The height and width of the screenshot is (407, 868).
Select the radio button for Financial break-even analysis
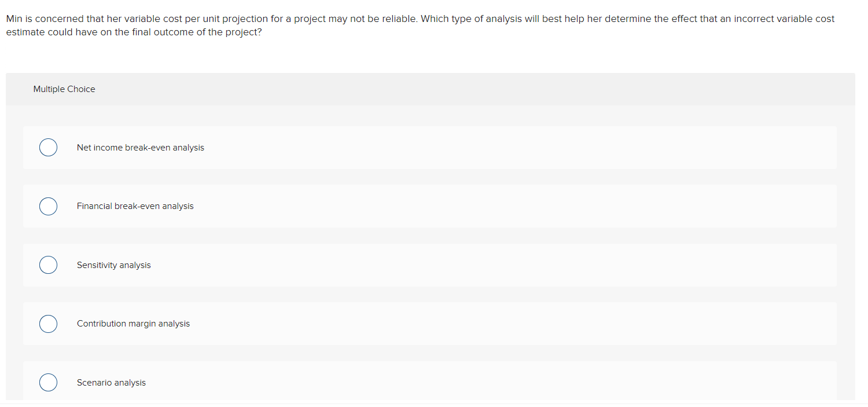click(48, 206)
